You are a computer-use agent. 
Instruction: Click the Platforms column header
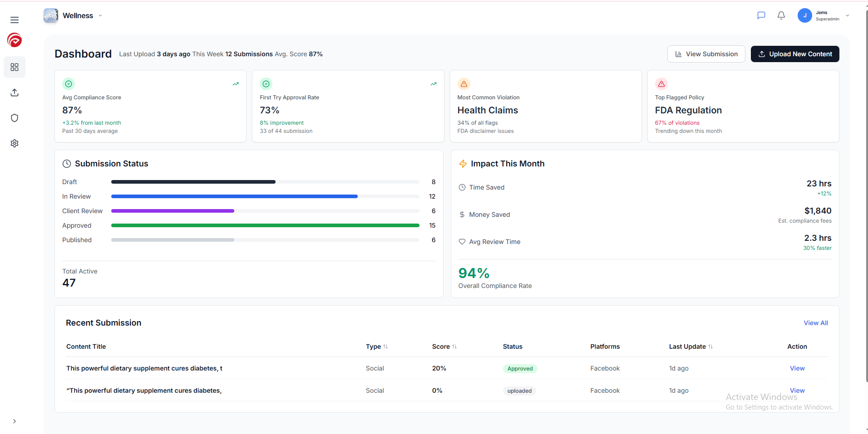click(605, 346)
